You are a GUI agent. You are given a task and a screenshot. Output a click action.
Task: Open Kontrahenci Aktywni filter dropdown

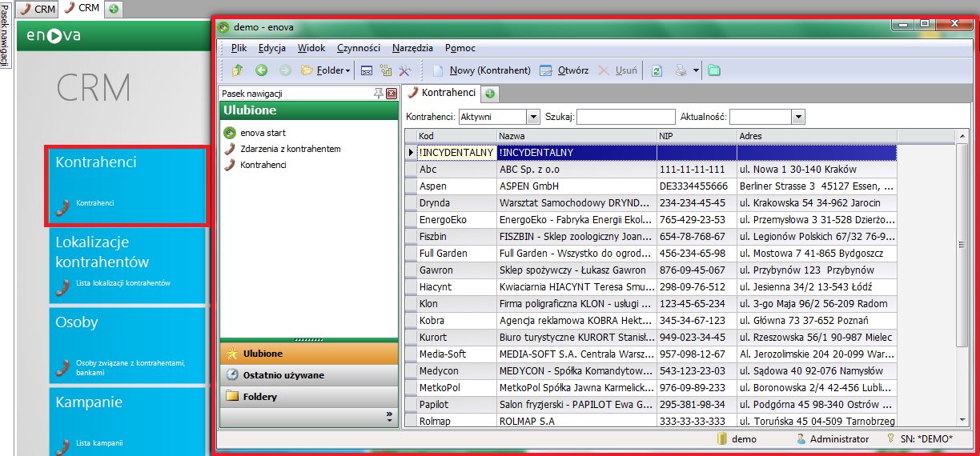click(x=533, y=117)
